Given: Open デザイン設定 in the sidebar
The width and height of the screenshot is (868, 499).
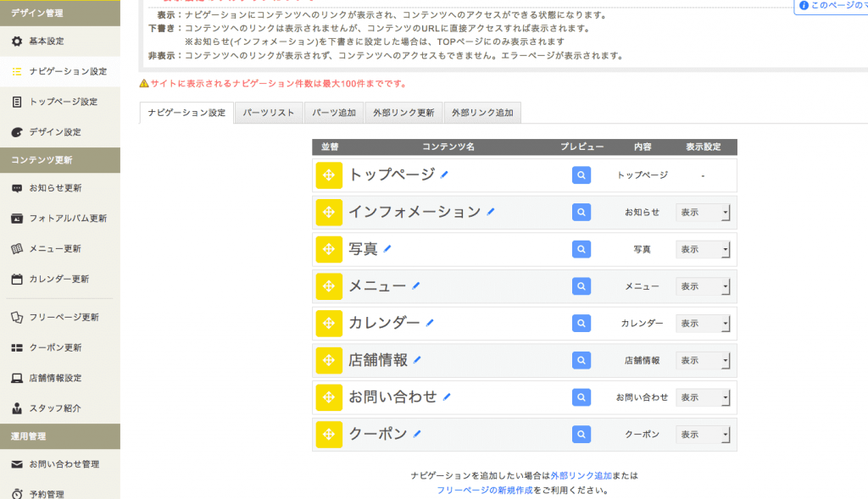Looking at the screenshot, I should pyautogui.click(x=55, y=132).
